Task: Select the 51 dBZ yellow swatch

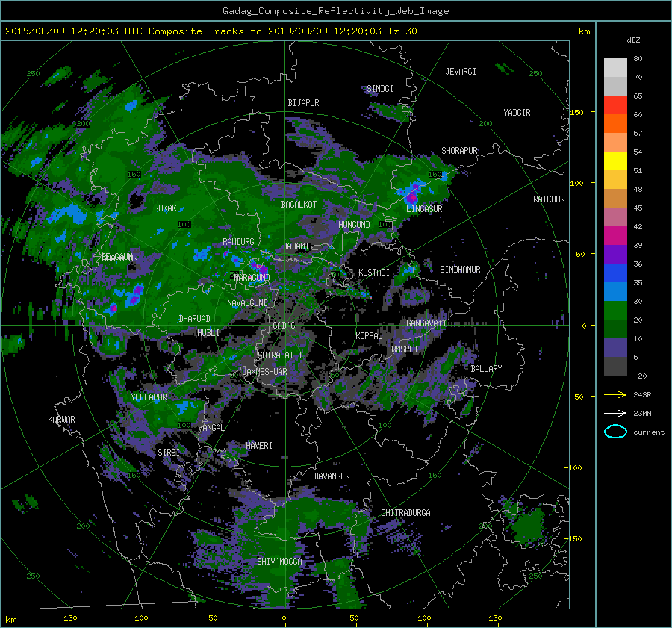Action: (x=615, y=161)
